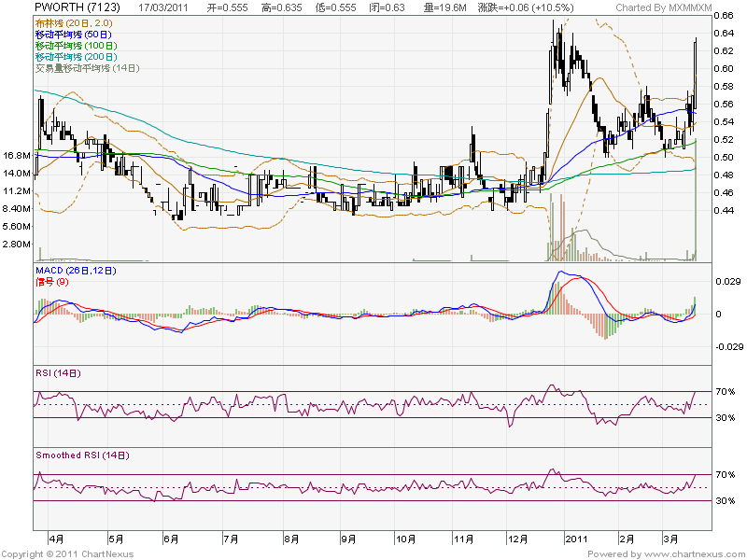Select the 2011 marker on time axis

(x=577, y=539)
